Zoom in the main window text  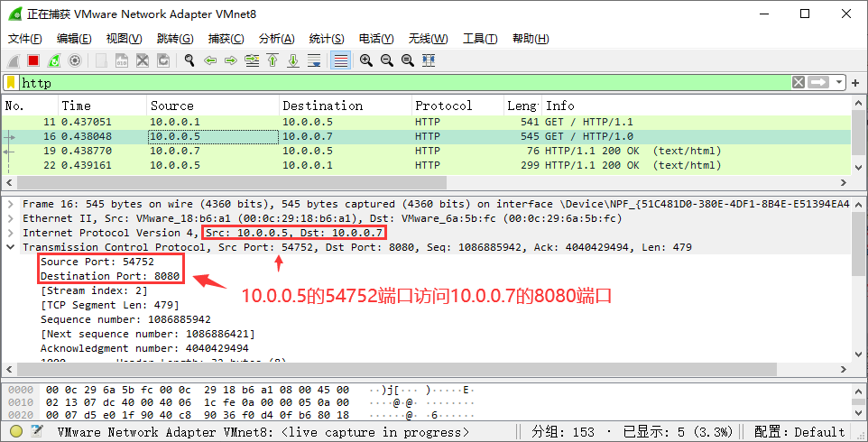[x=366, y=60]
